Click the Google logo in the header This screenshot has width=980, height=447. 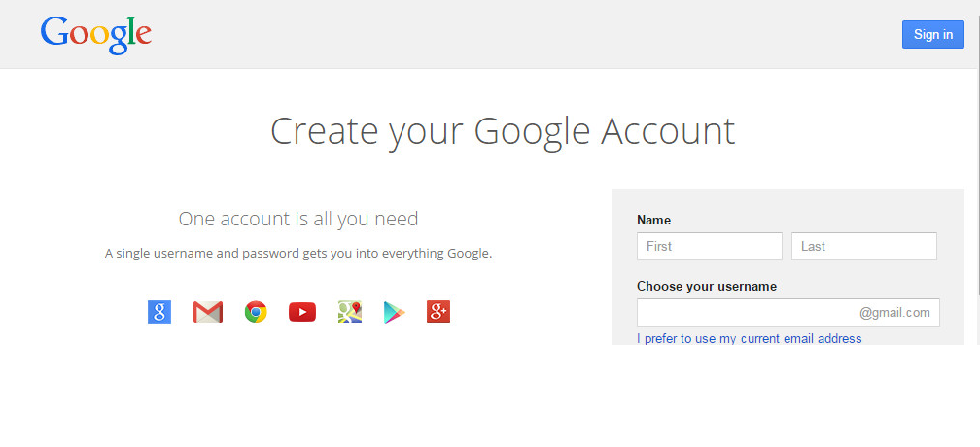95,35
